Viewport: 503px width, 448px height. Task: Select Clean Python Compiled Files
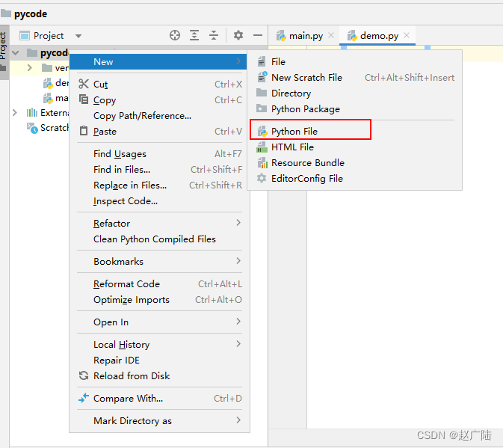tap(159, 239)
